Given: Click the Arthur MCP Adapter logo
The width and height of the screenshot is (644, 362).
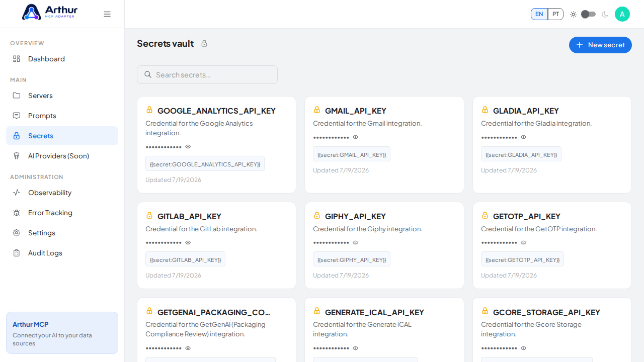Looking at the screenshot, I should click(50, 12).
